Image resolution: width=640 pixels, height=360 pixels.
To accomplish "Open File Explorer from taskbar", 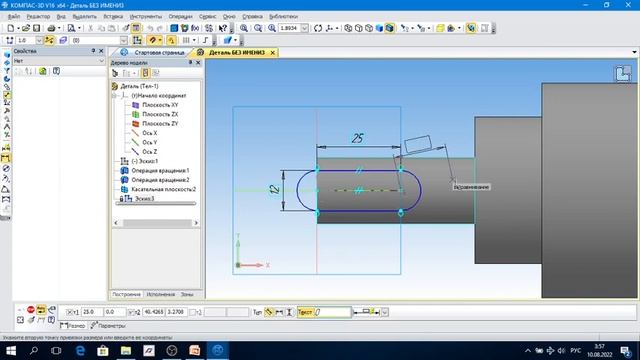I will click(126, 351).
